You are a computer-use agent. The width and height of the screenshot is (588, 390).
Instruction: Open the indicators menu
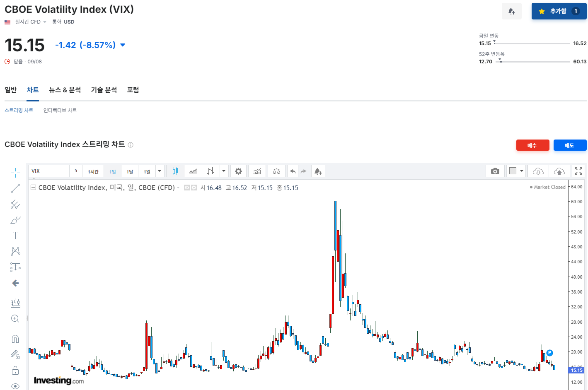click(257, 171)
